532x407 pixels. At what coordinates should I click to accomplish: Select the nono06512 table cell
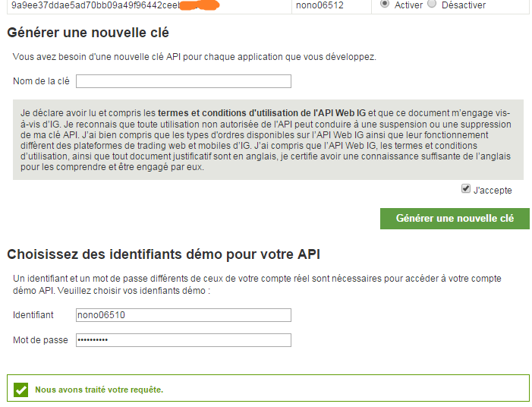[320, 5]
